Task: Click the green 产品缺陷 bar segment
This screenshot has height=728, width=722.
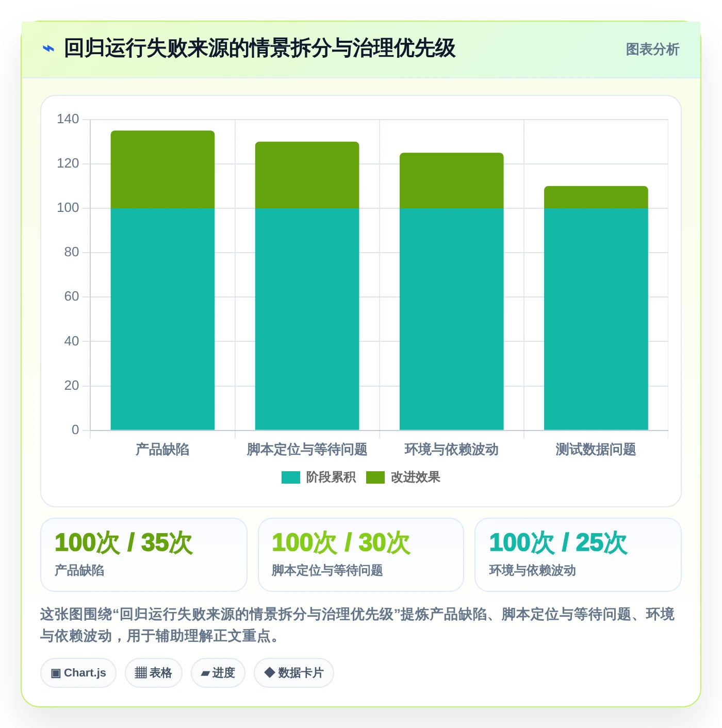Action: [x=162, y=170]
